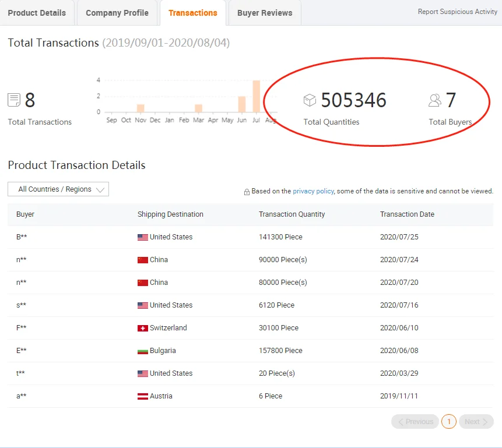Image resolution: width=502 pixels, height=448 pixels.
Task: Click the Total Quantities box icon
Action: pos(310,100)
